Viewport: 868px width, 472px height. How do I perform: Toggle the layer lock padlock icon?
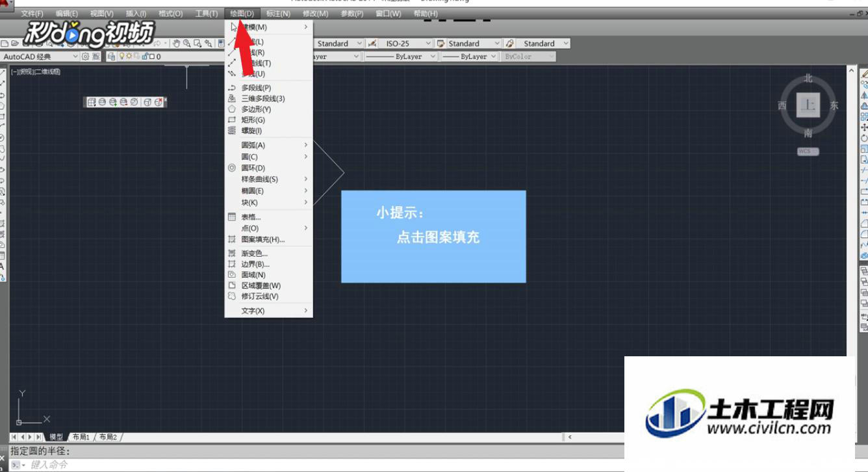tap(144, 57)
